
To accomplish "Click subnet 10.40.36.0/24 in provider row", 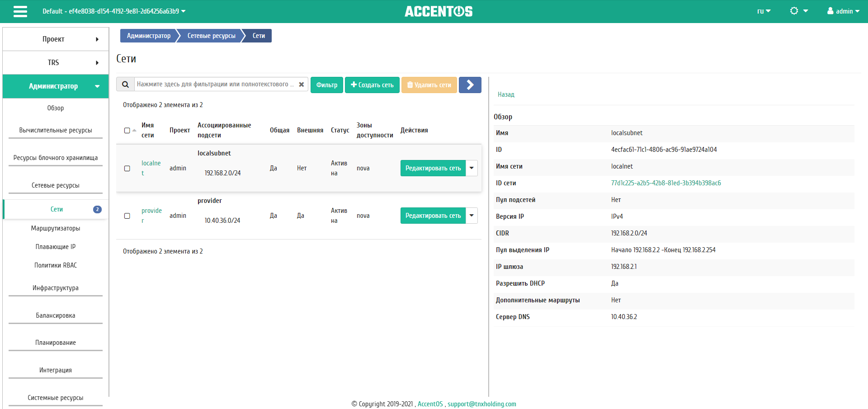I will [222, 221].
